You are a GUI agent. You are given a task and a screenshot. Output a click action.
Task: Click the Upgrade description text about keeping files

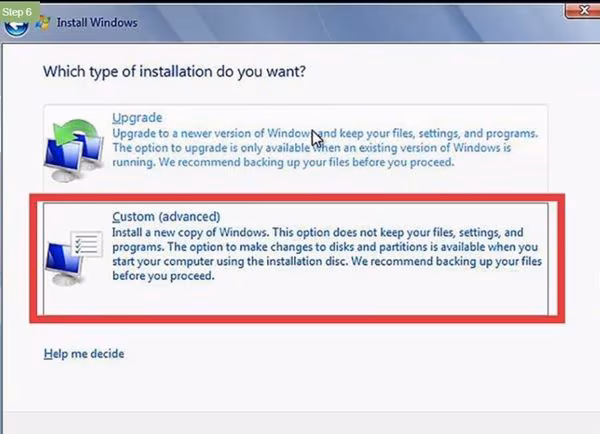(x=325, y=148)
